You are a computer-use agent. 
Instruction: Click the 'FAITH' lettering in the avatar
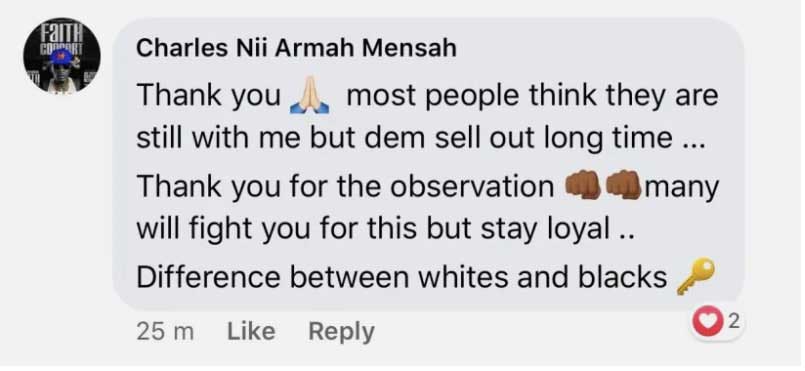62,32
